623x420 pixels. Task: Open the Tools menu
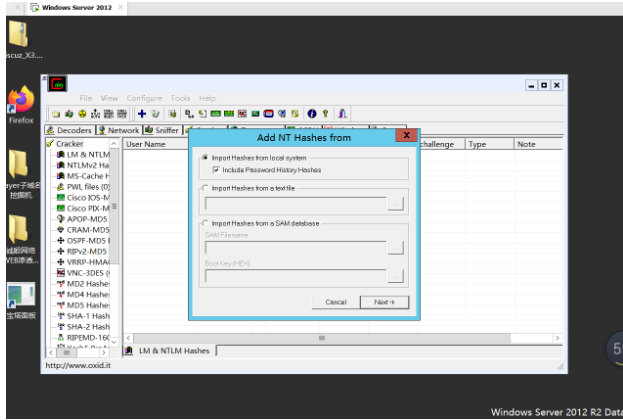pyautogui.click(x=180, y=98)
